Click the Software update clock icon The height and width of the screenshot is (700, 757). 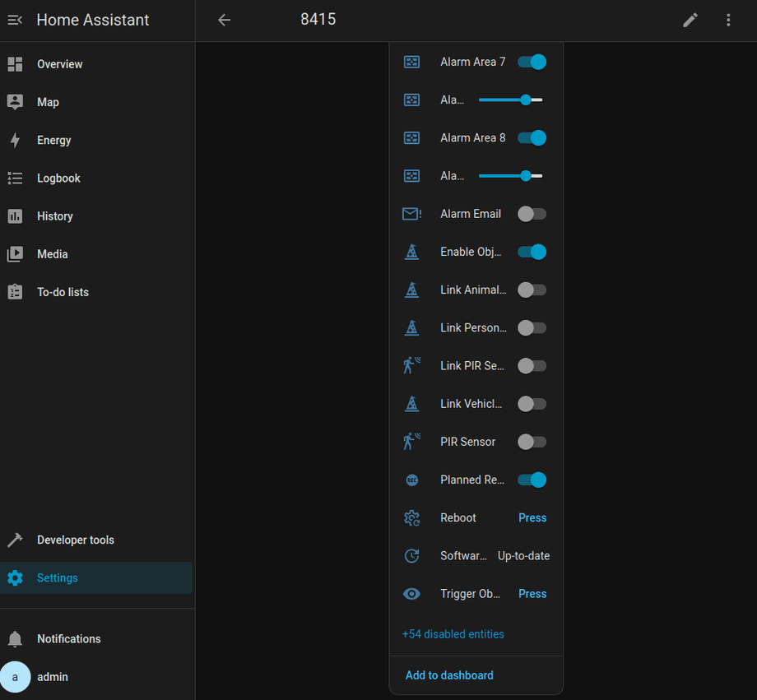pos(411,556)
